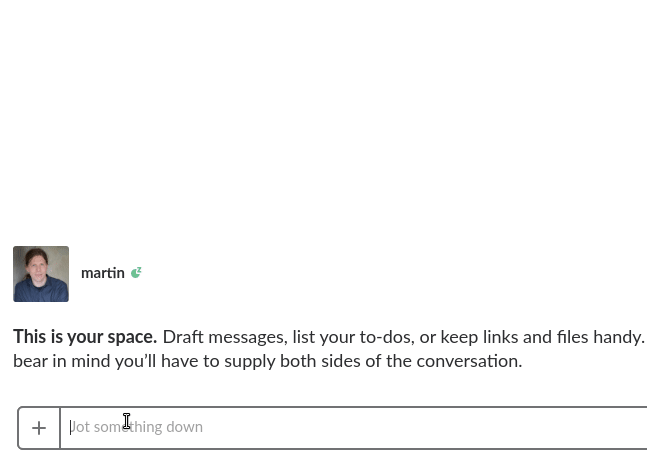View the user card from martin's name

pos(103,273)
